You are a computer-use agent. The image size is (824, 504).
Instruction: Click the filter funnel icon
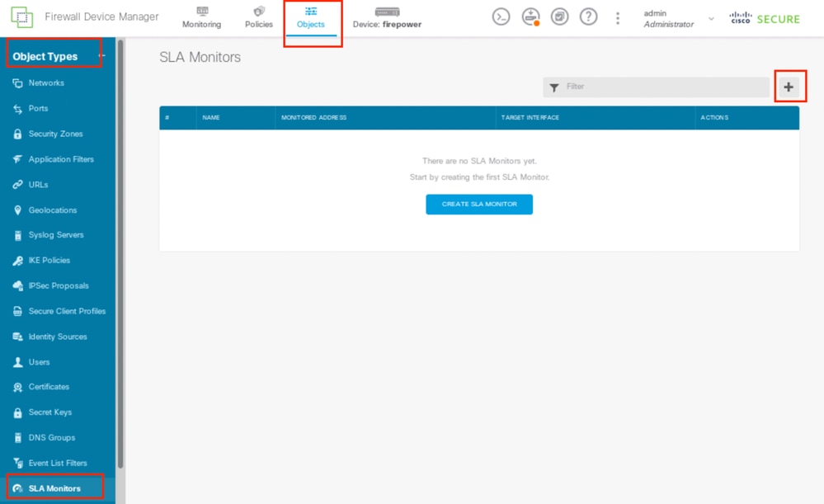554,87
